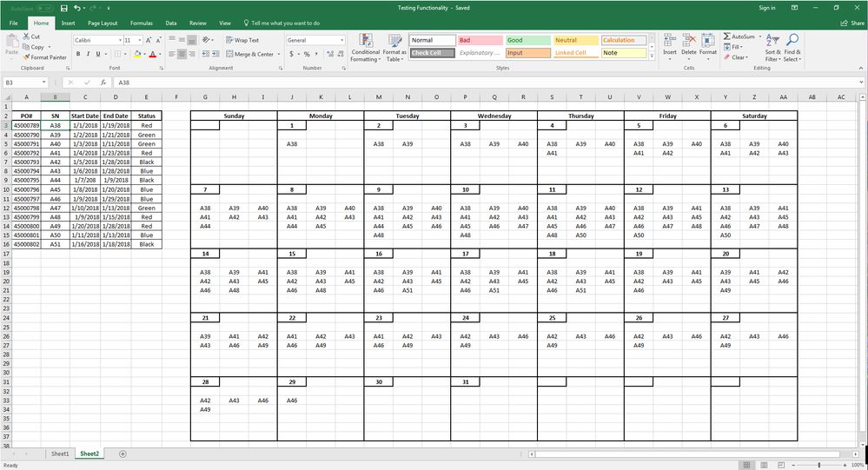Click Merge & Center

(x=249, y=54)
